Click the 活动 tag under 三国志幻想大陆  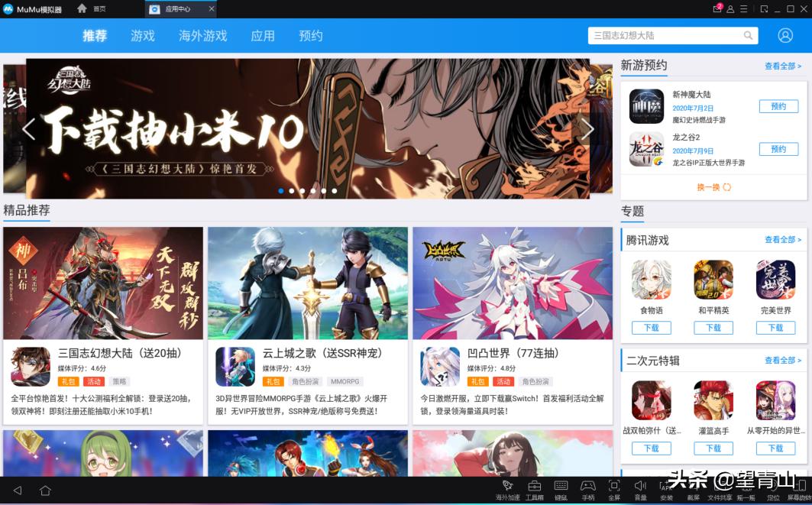[x=94, y=382]
